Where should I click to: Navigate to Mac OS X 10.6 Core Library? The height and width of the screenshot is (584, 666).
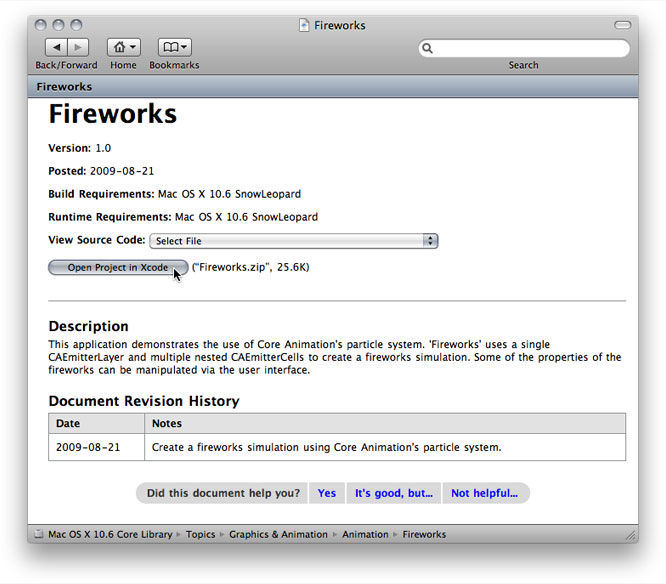pyautogui.click(x=110, y=534)
